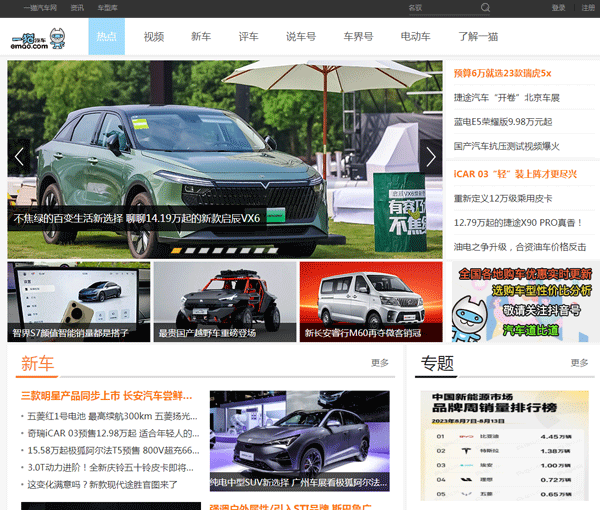
Task: Open article 蓝电E5荣耀版9.98万元起
Action: [503, 122]
